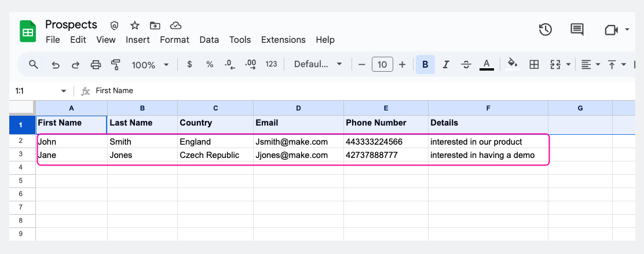Open the fill color picker
The width and height of the screenshot is (644, 254).
[x=513, y=64]
